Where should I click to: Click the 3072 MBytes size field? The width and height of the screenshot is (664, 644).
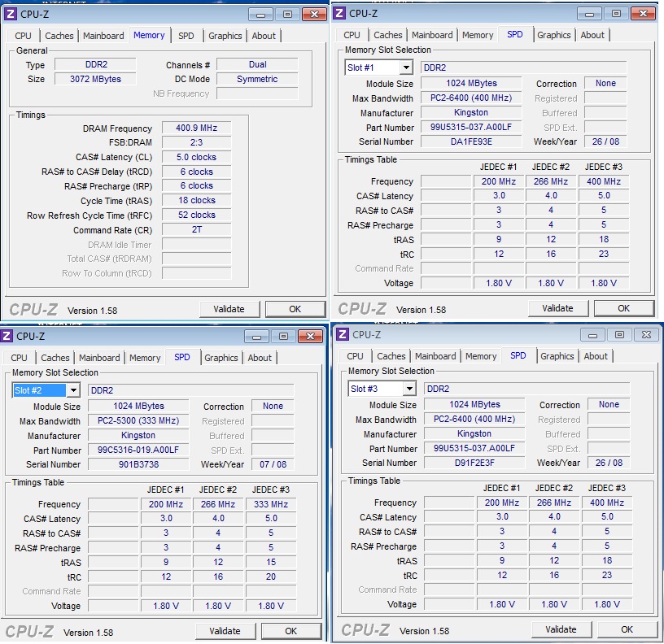click(95, 79)
